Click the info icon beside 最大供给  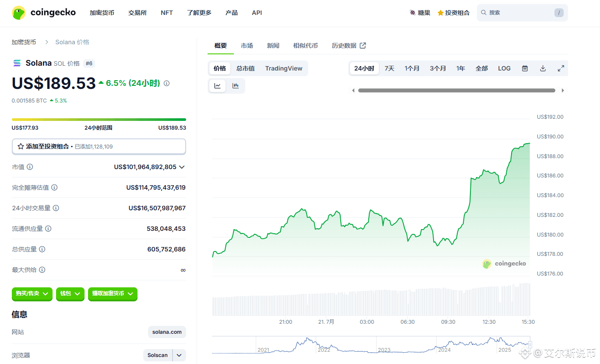pyautogui.click(x=42, y=270)
